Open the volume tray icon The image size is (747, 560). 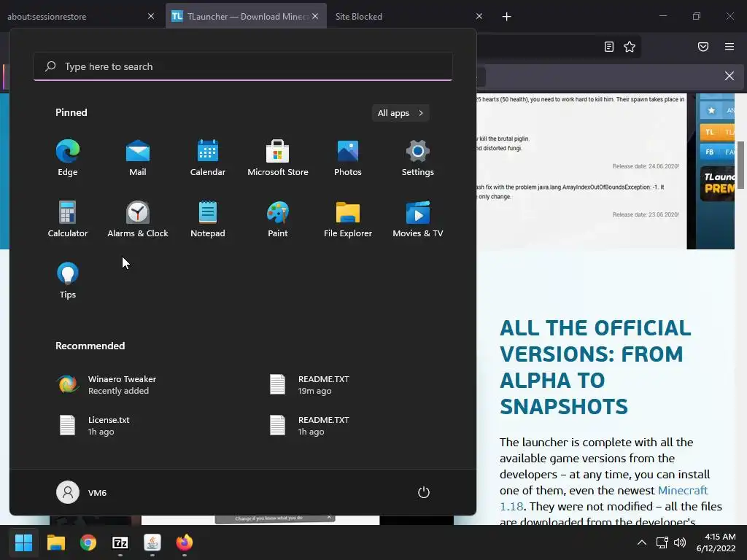point(680,542)
